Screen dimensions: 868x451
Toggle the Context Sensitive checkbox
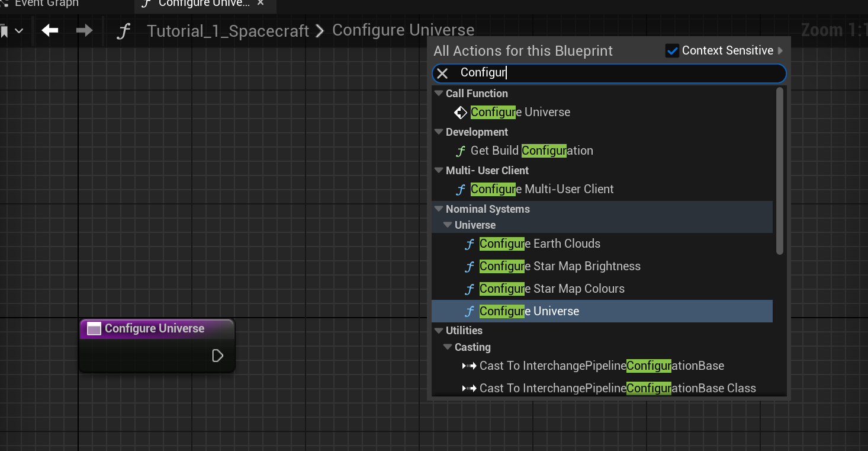(x=672, y=51)
